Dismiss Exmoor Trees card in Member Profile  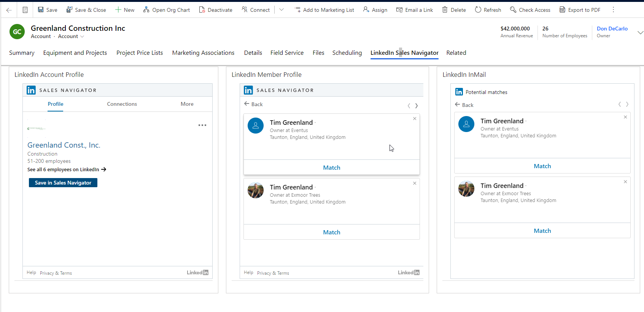(415, 183)
